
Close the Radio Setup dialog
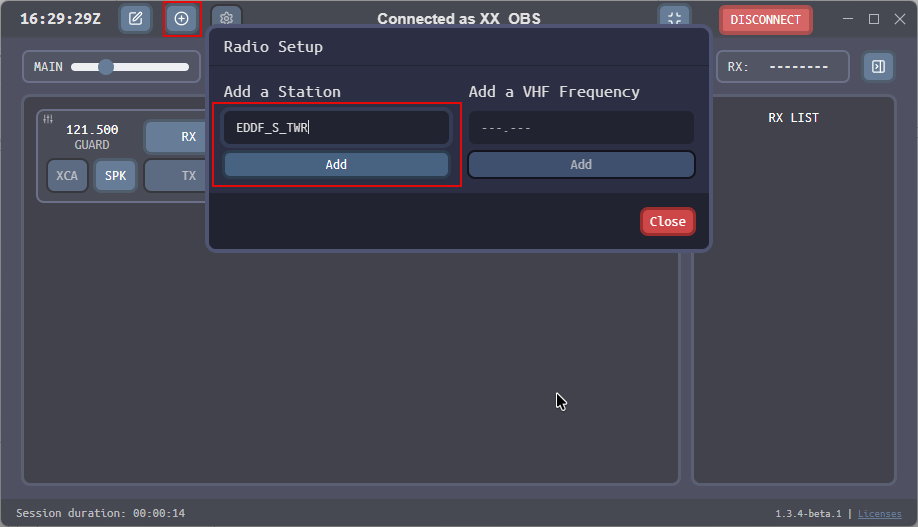(667, 222)
